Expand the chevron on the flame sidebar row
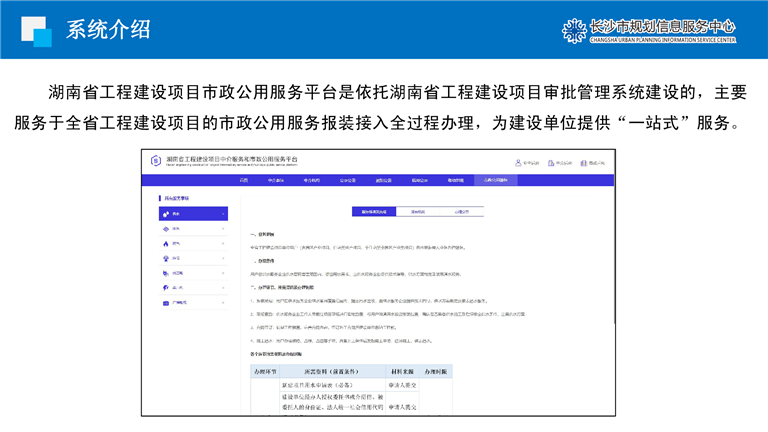Screen dimensions: 768x432 click(223, 242)
